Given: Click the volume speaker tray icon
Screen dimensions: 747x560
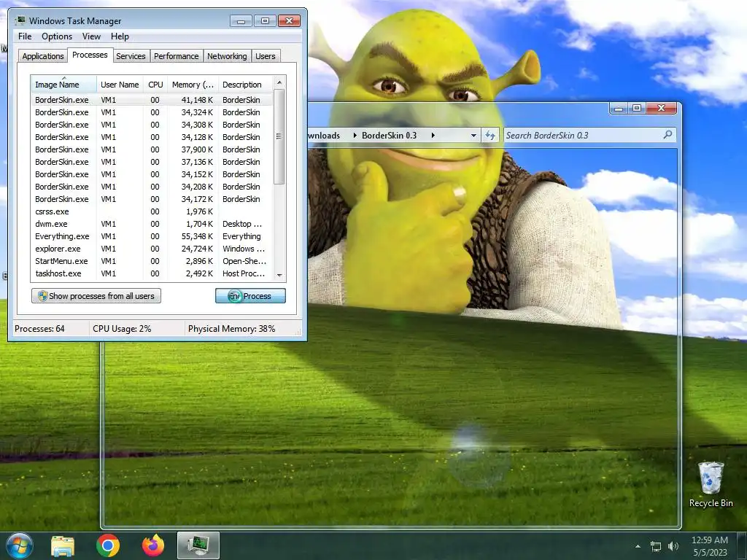Looking at the screenshot, I should 673,546.
